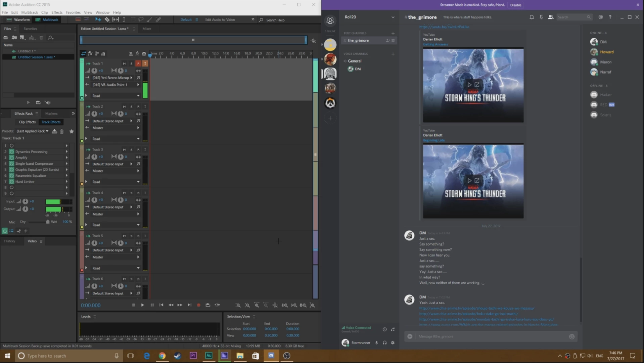Viewport: 644px width, 363px height.
Task: Select Clip Effects button
Action: (x=27, y=122)
